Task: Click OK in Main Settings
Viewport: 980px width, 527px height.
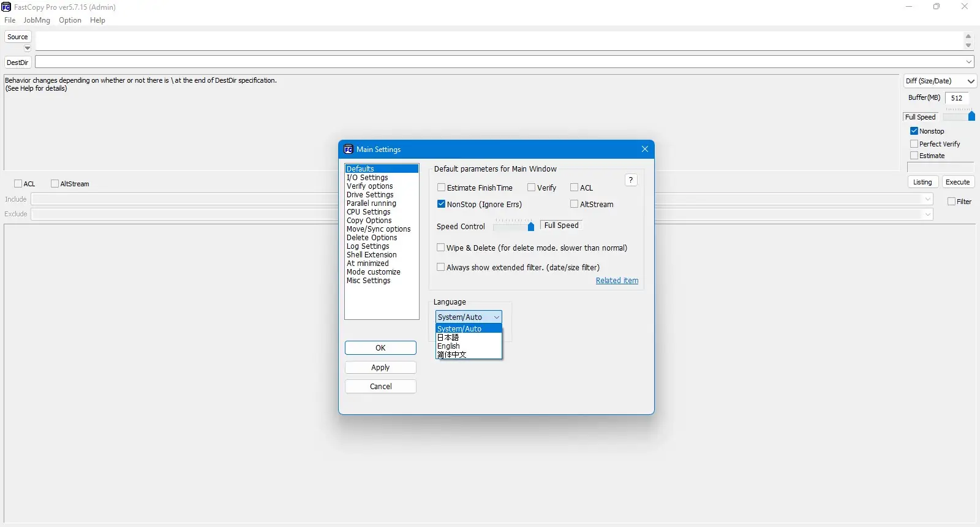Action: click(380, 348)
